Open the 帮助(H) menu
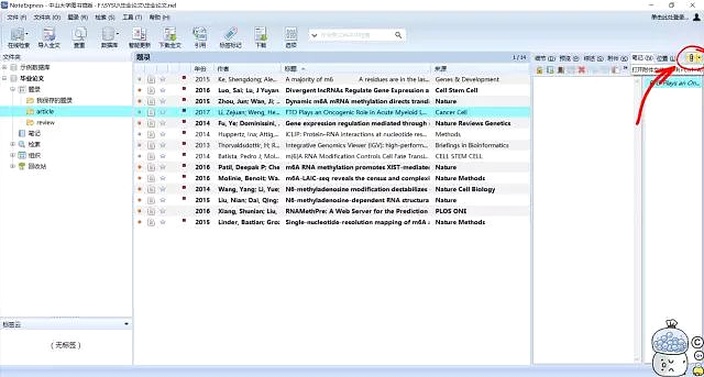This screenshot has width=704, height=377. click(159, 17)
